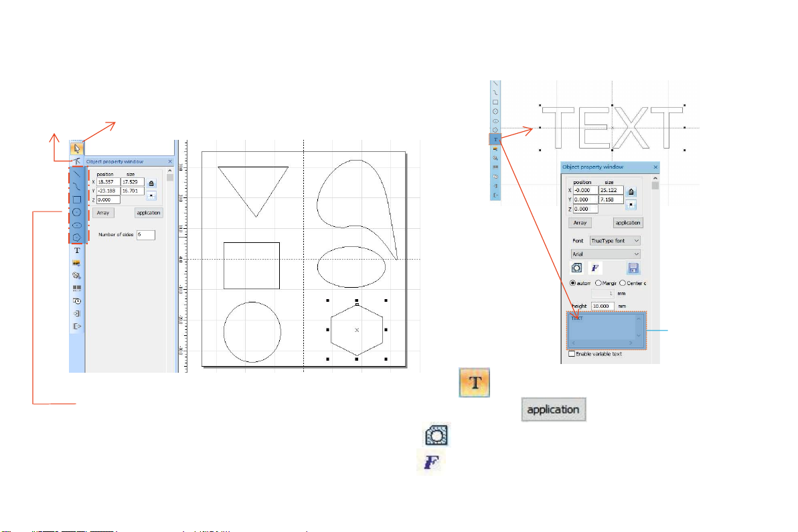The image size is (798, 532).
Task: Select Polygon tool in toolbar beside TEXT canvas
Action: (495, 130)
